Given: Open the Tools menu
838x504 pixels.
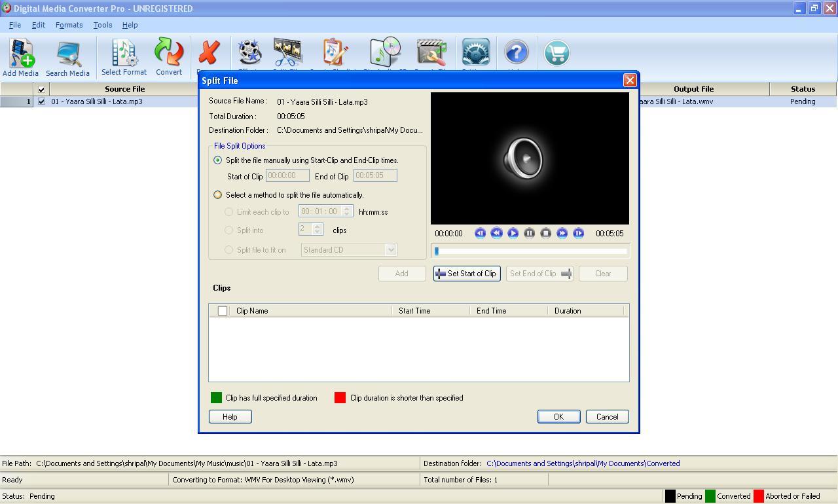Looking at the screenshot, I should pyautogui.click(x=103, y=25).
